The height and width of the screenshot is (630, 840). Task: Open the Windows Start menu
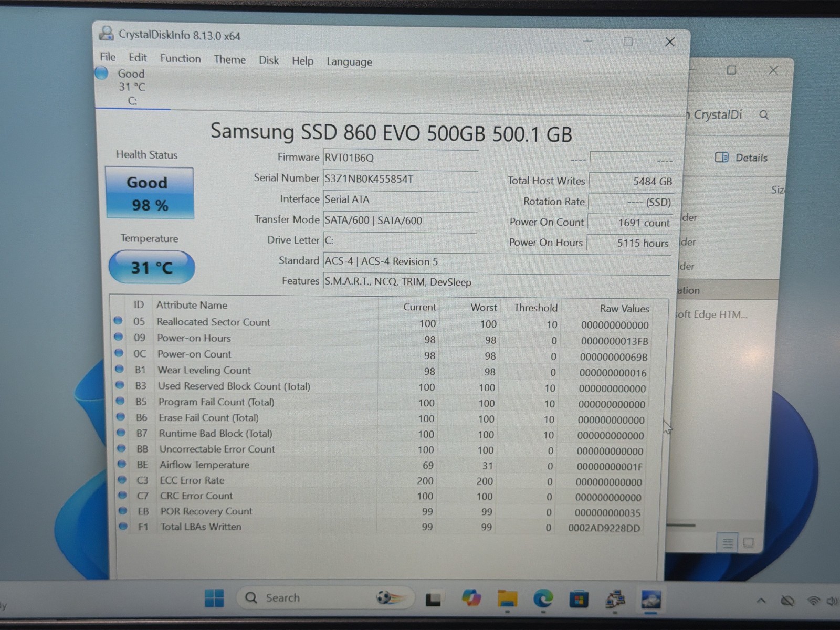214,598
